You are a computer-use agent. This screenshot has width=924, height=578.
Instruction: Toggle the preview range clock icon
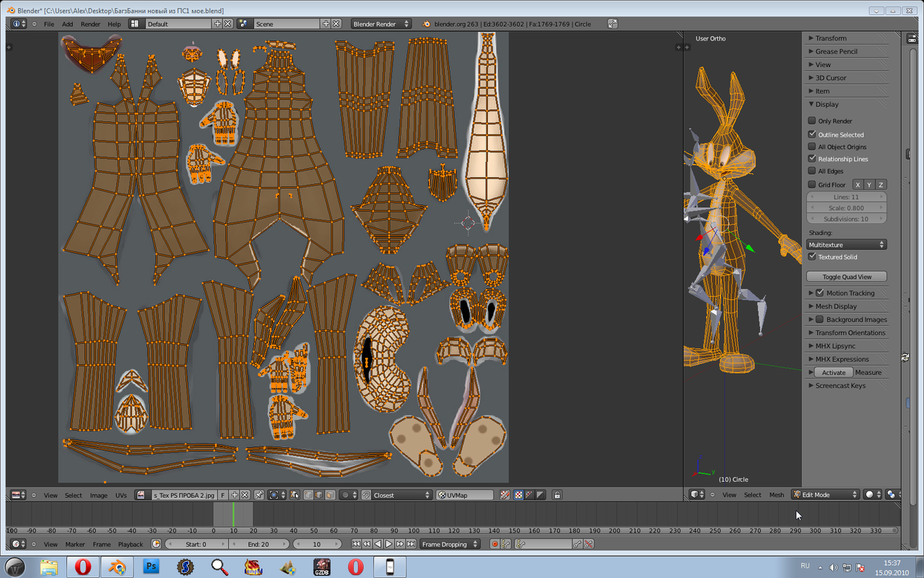[156, 544]
